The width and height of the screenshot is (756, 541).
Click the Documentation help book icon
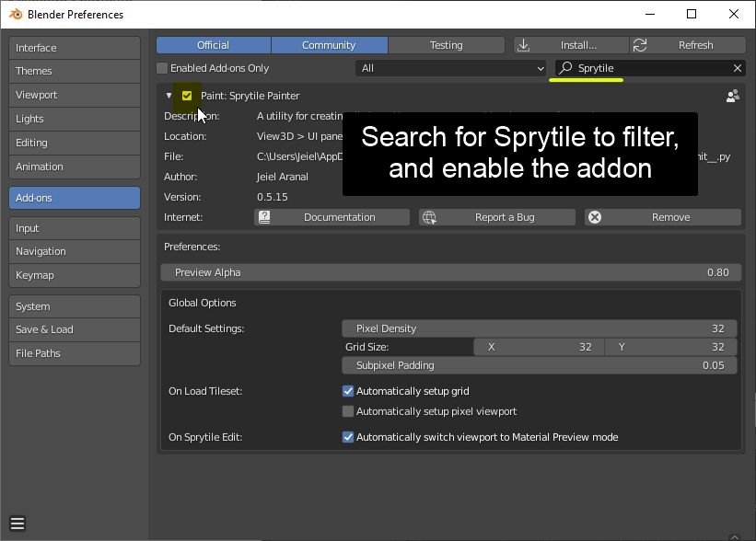(x=264, y=217)
